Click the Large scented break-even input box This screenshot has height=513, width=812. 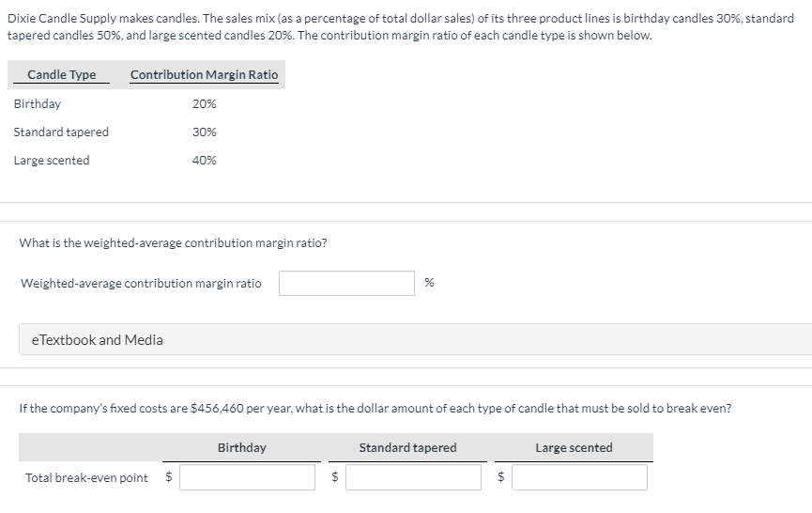tap(579, 477)
